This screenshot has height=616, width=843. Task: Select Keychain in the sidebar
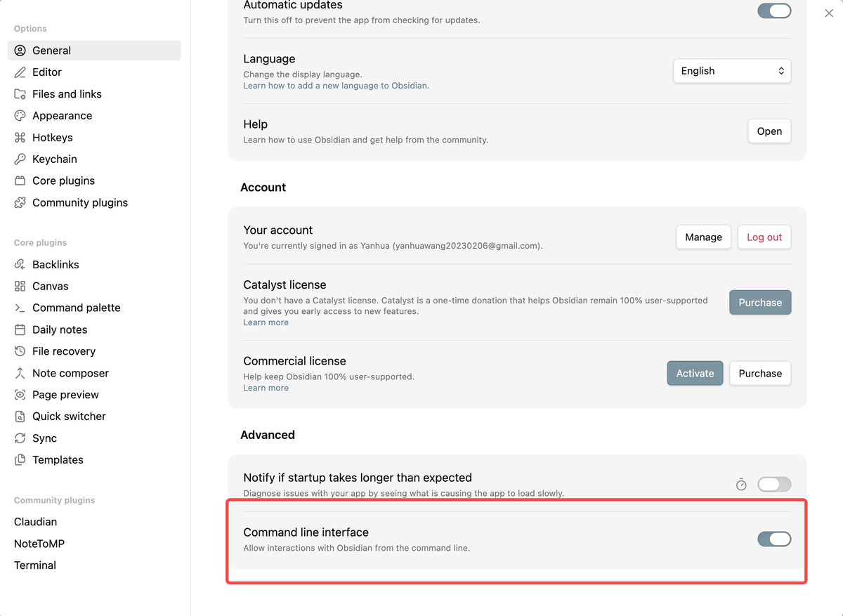94,159
